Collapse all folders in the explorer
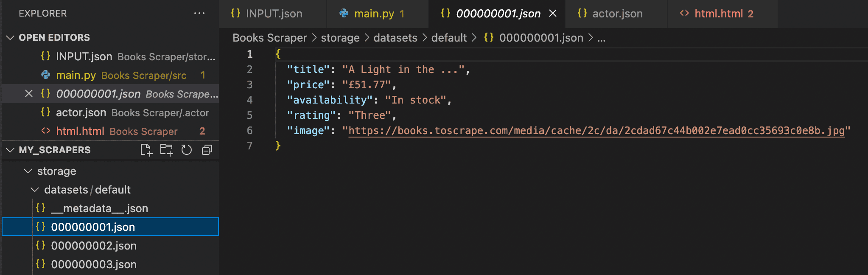The image size is (868, 275). [x=207, y=150]
